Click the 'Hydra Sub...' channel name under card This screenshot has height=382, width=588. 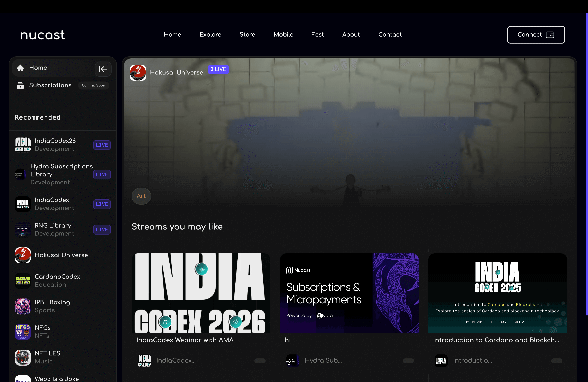pyautogui.click(x=323, y=361)
